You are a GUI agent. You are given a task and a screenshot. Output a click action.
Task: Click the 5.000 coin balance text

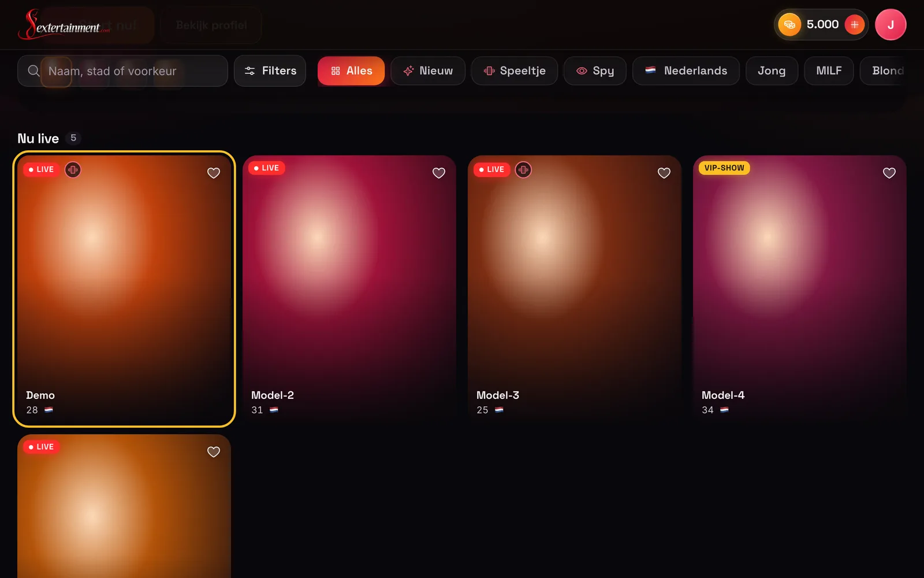click(822, 24)
